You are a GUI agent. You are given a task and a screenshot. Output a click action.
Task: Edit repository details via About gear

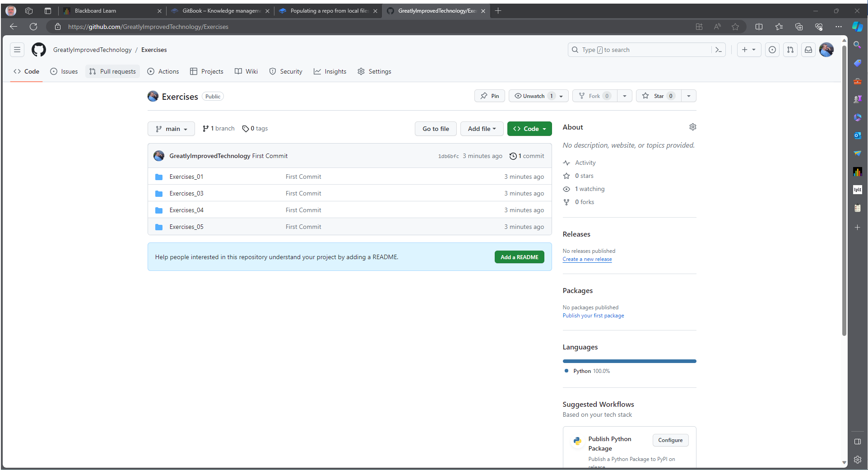[693, 127]
